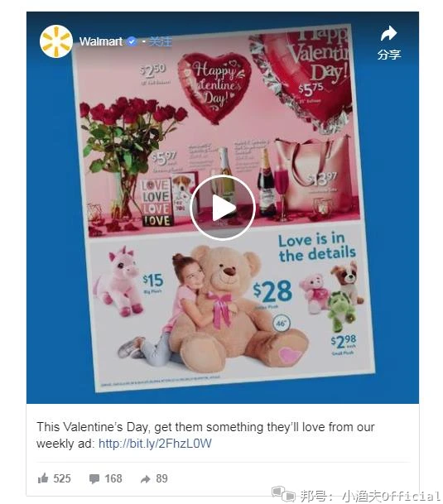The height and width of the screenshot is (504, 443).
Task: Click the blue verified badge
Action: (132, 41)
